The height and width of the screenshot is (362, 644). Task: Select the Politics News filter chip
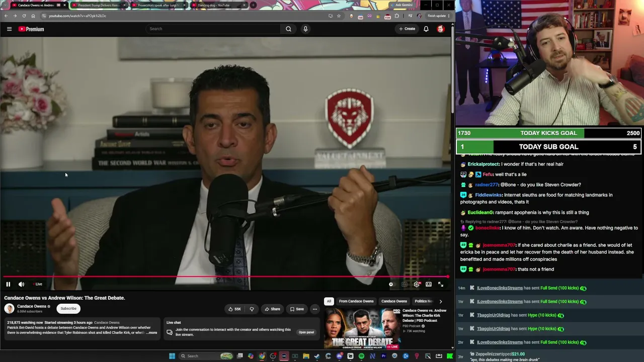423,301
